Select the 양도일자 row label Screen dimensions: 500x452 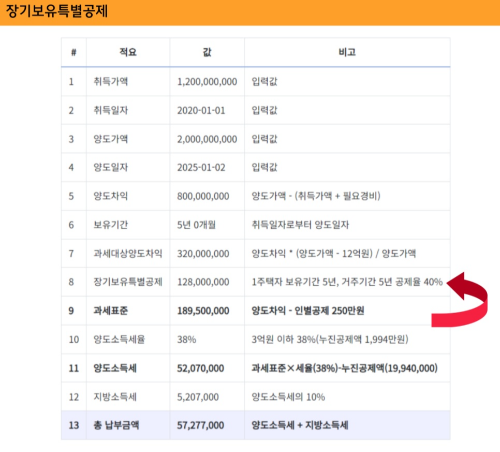coord(111,167)
